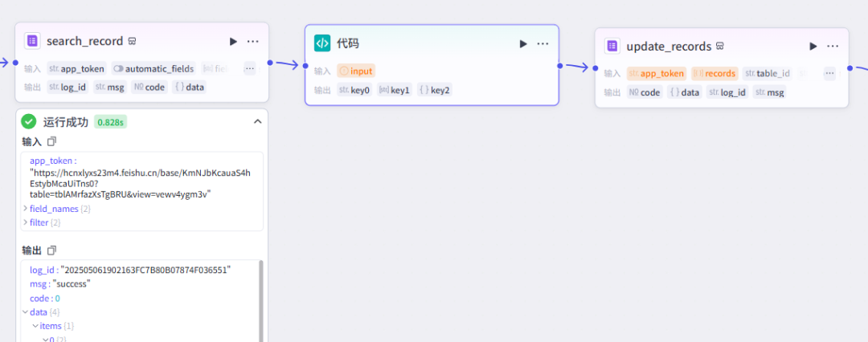Screen dimensions: 868x342
Task: Collapse the 运行成功 run result panel
Action: [257, 121]
